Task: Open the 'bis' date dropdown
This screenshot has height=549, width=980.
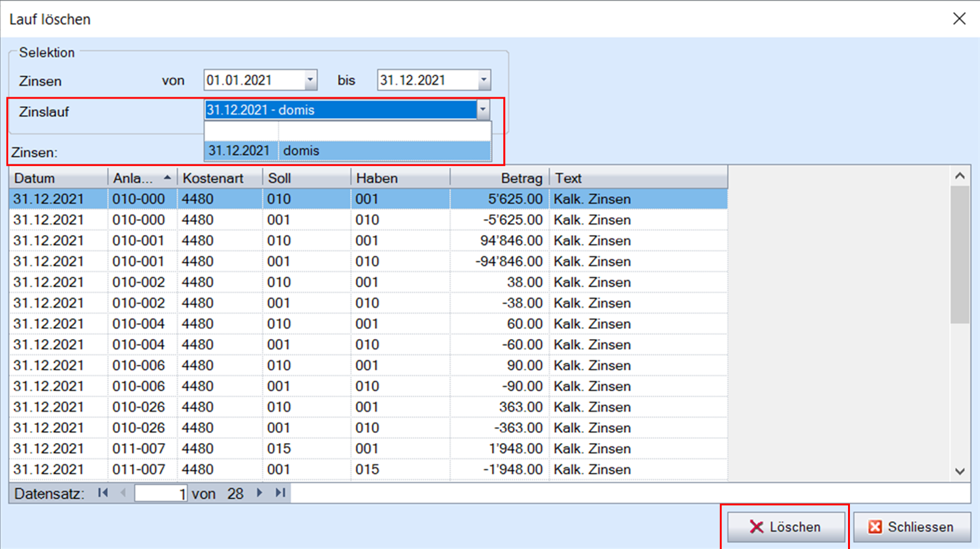Action: pyautogui.click(x=483, y=81)
